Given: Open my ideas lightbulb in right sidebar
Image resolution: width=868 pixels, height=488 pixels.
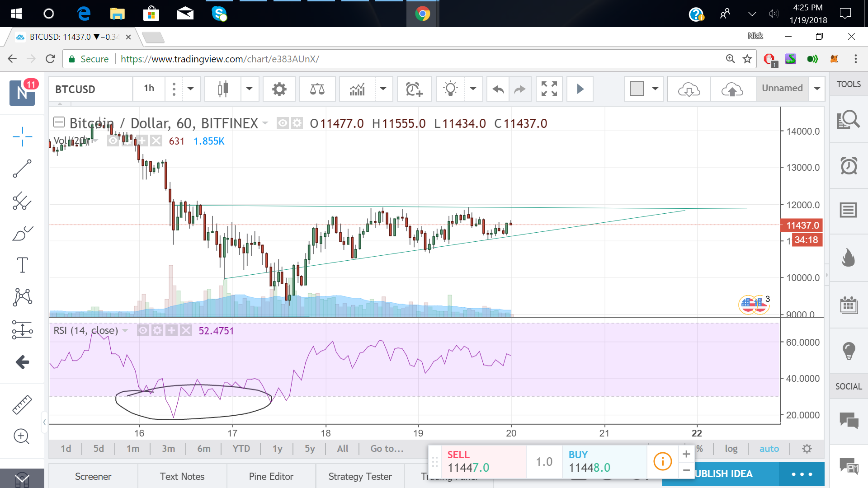Looking at the screenshot, I should pos(849,351).
